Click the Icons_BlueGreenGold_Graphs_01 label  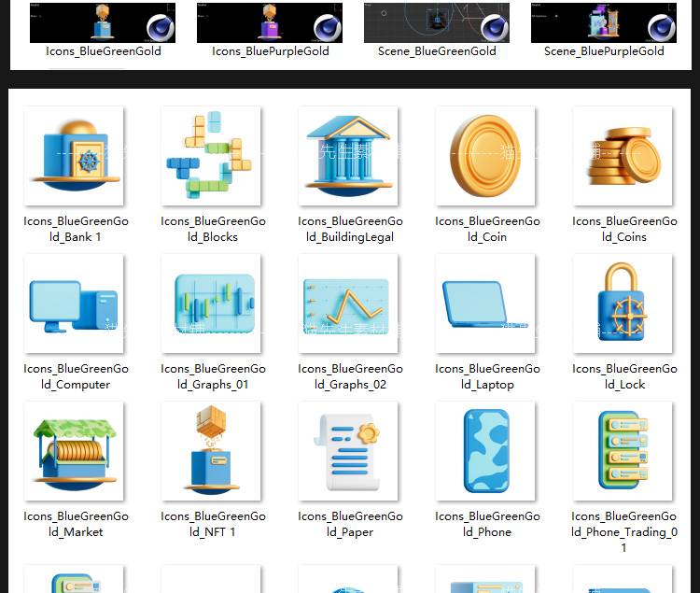(x=213, y=376)
